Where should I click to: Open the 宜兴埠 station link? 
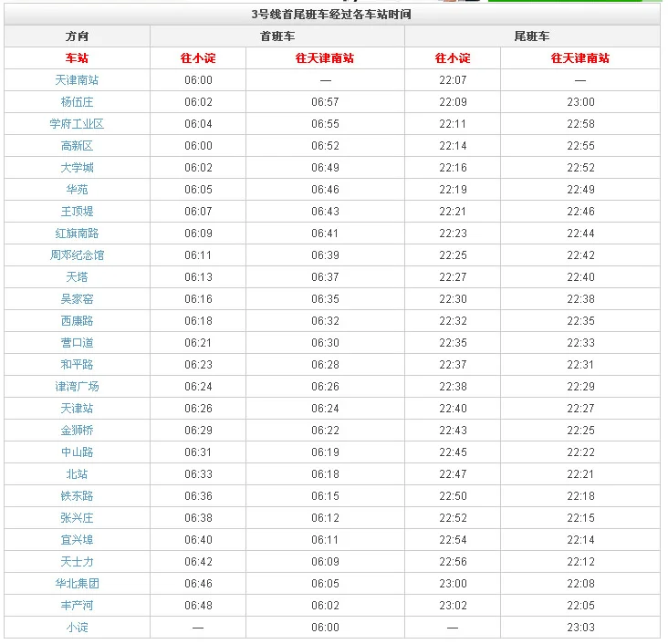point(77,540)
